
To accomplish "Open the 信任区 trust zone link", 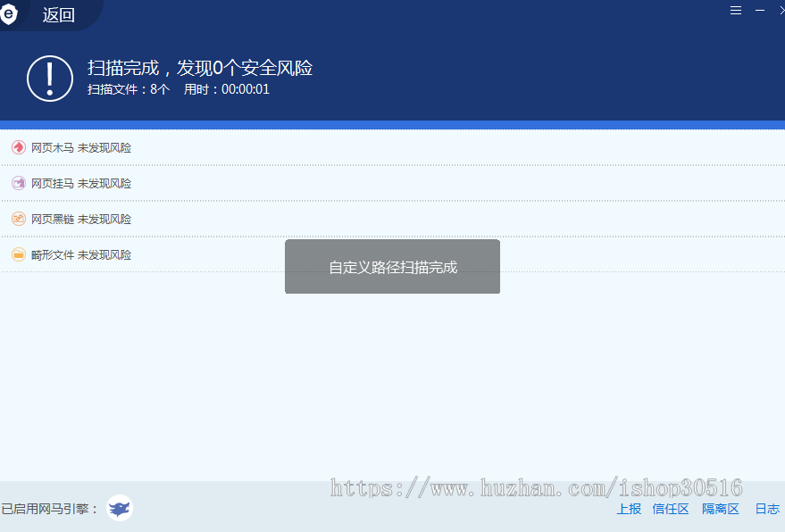I will pyautogui.click(x=671, y=509).
